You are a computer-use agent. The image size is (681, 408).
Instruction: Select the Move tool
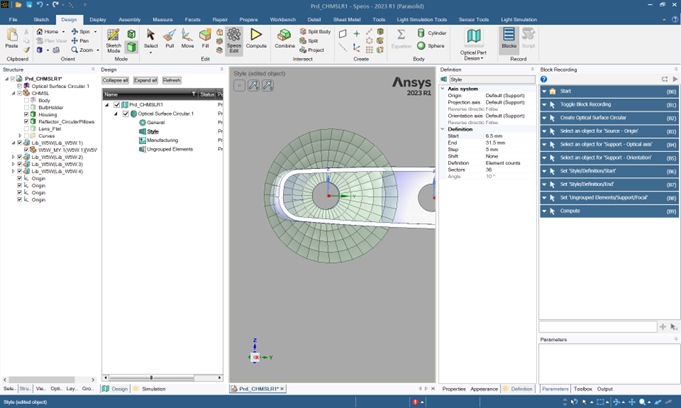click(x=187, y=38)
